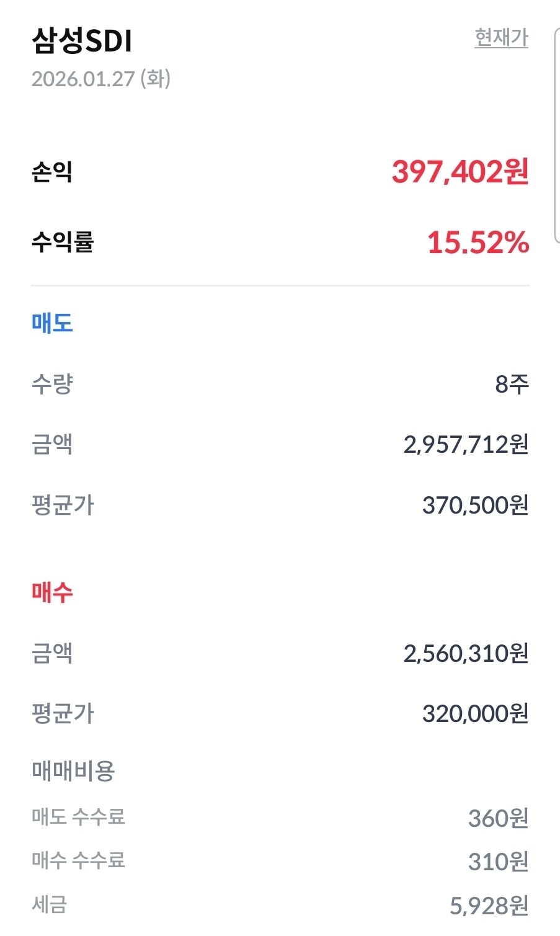The image size is (560, 936).
Task: Tap the buy average price 320,000원
Action: [x=475, y=714]
